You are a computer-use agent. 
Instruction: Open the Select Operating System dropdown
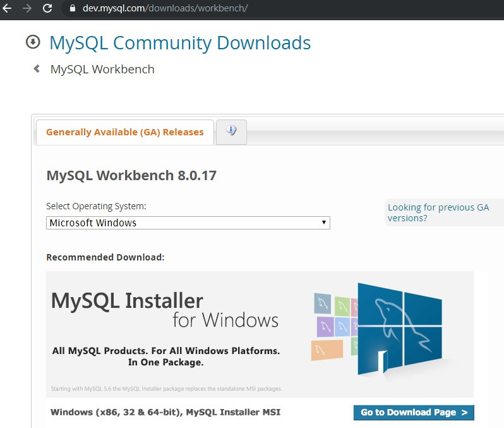(188, 223)
